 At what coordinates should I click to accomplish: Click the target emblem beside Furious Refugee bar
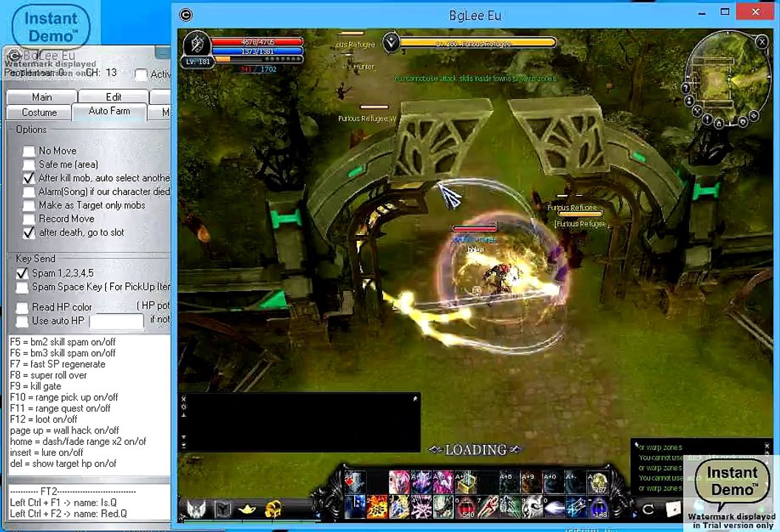click(391, 43)
